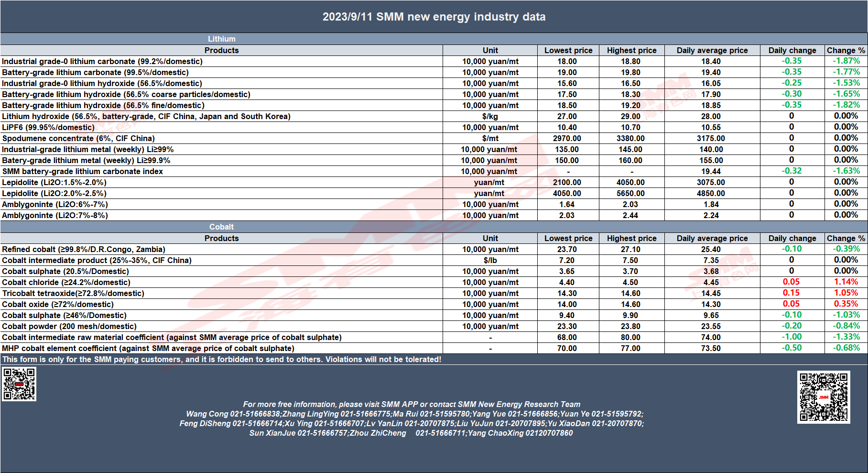Image resolution: width=868 pixels, height=473 pixels.
Task: Click the small QR code at bottom left
Action: pyautogui.click(x=19, y=384)
